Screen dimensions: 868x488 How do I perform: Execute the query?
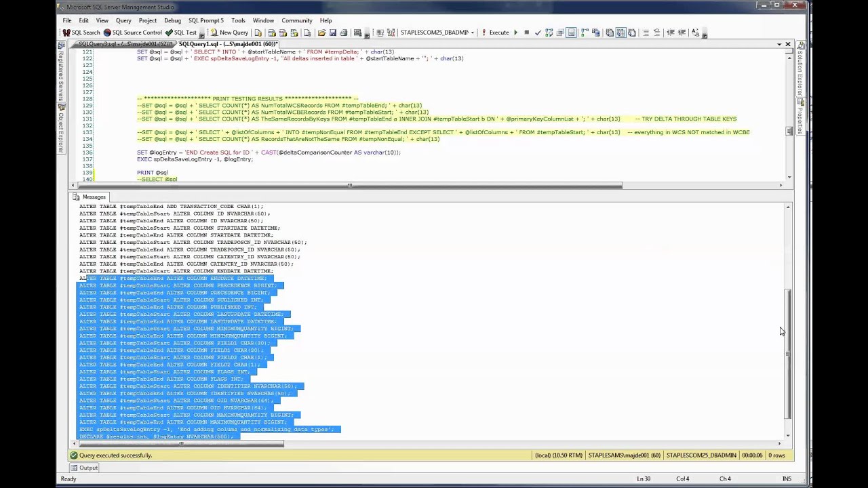tap(495, 33)
